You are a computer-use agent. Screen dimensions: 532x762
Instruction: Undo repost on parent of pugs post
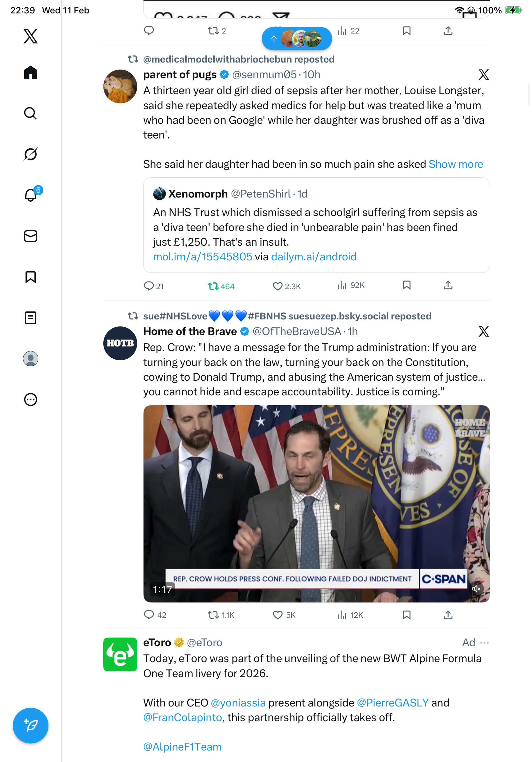(213, 286)
